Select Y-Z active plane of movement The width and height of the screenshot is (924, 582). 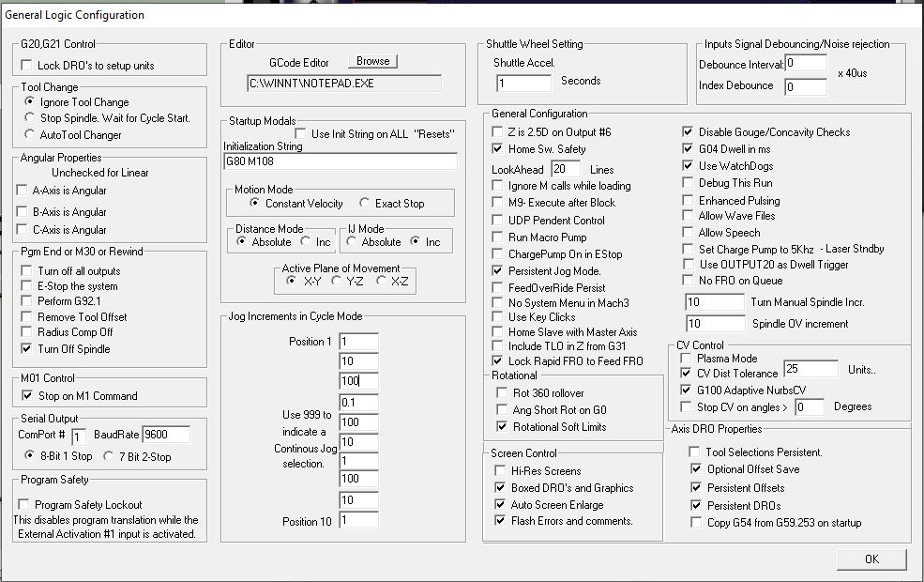click(336, 281)
